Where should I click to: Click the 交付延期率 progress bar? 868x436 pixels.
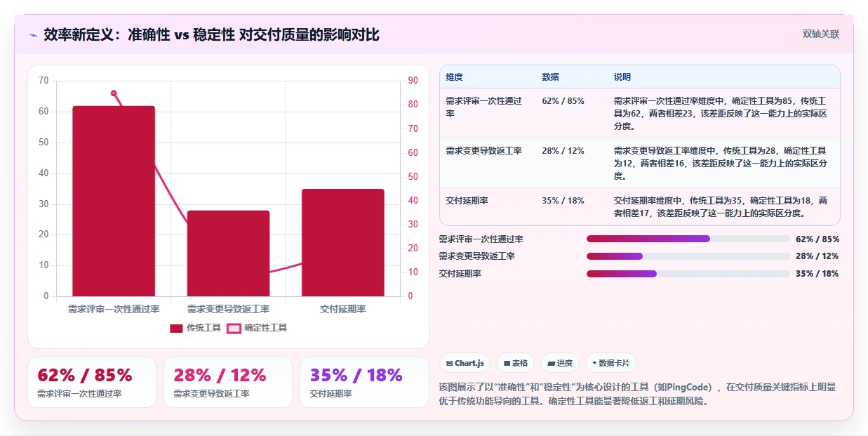[x=688, y=274]
